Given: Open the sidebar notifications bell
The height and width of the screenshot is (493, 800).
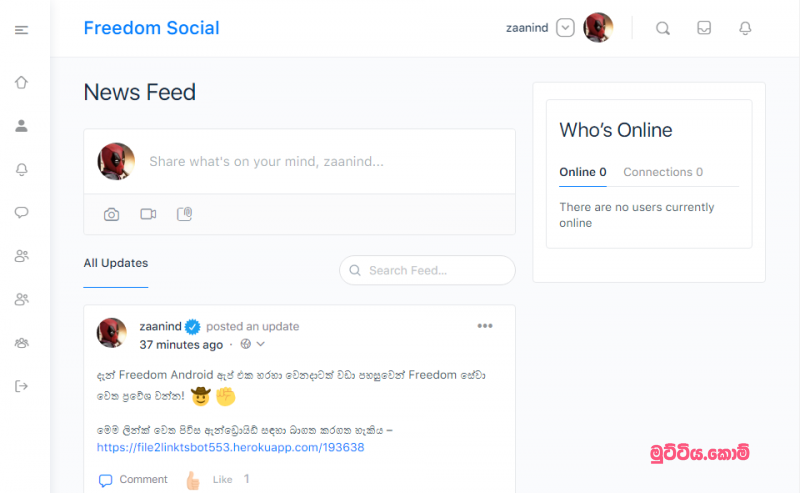Looking at the screenshot, I should (21, 169).
